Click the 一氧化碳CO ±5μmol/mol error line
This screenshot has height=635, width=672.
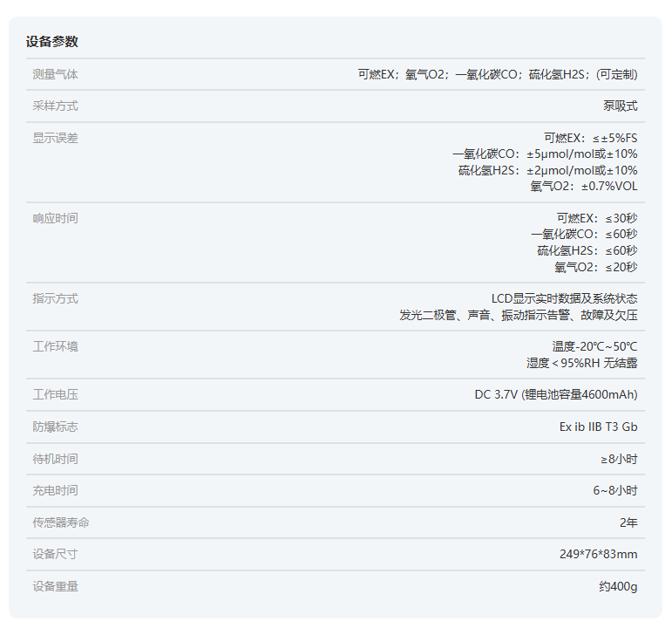click(x=544, y=154)
